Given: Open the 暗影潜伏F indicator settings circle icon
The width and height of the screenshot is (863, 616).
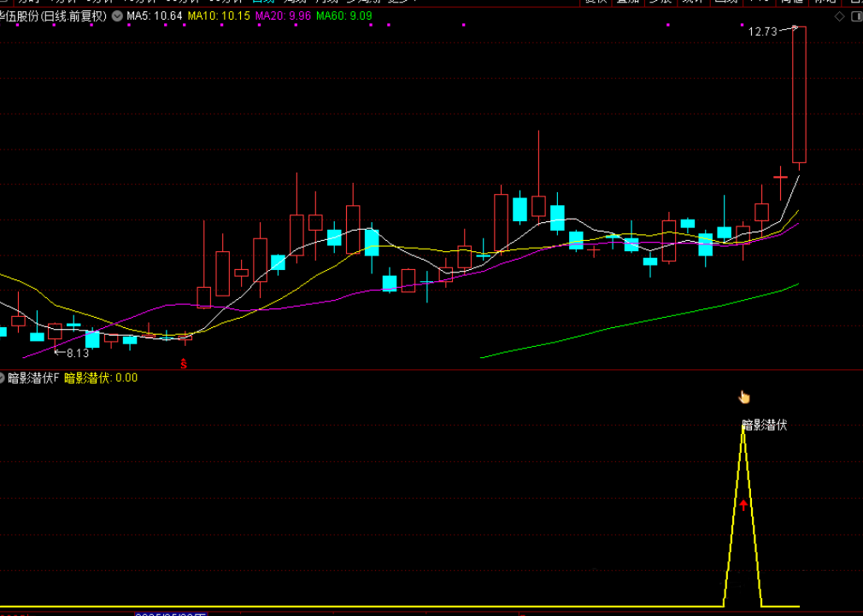Looking at the screenshot, I should click(3, 378).
